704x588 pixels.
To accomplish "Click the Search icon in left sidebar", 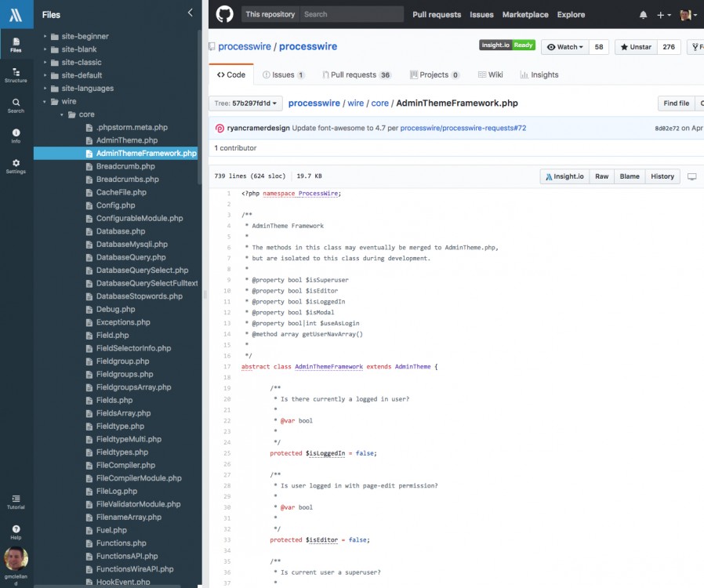I will point(16,105).
